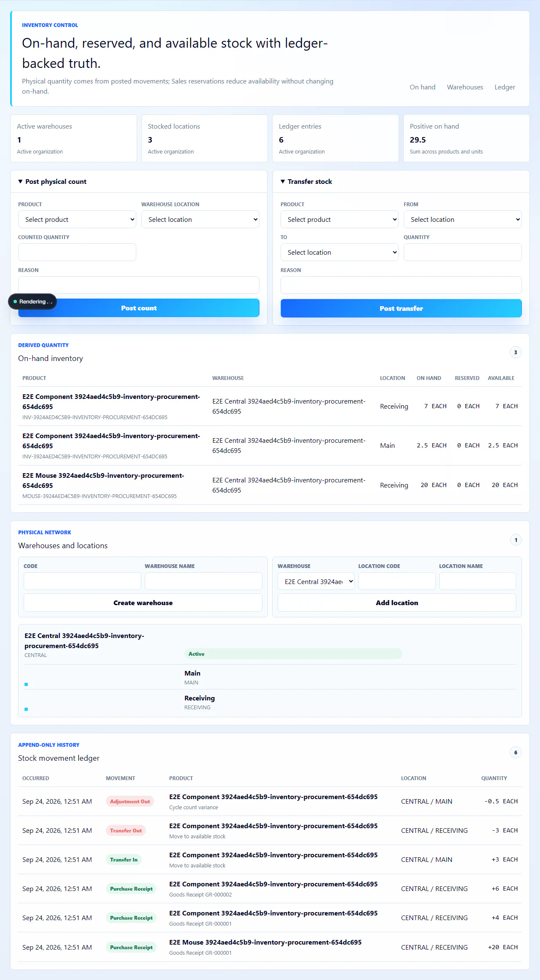Open Product dropdown in Post physical count

click(77, 219)
